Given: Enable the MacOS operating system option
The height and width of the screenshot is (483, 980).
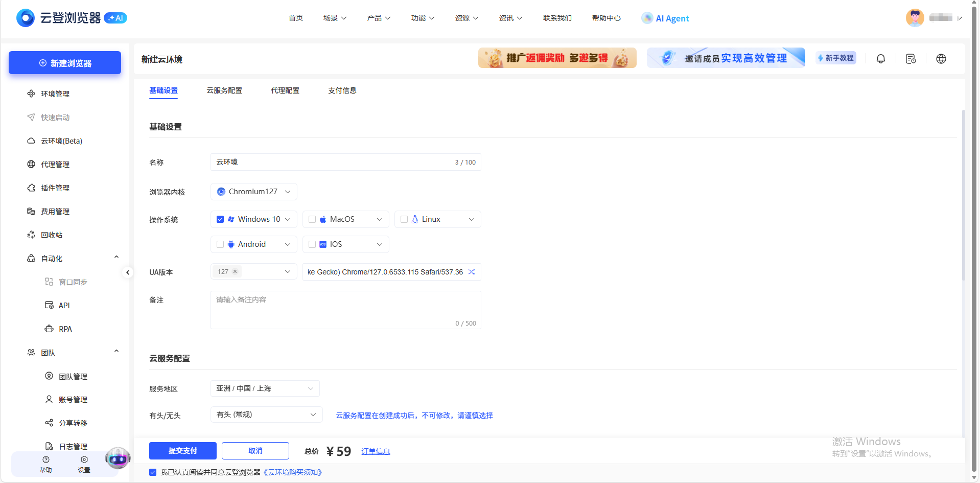Looking at the screenshot, I should pos(312,219).
